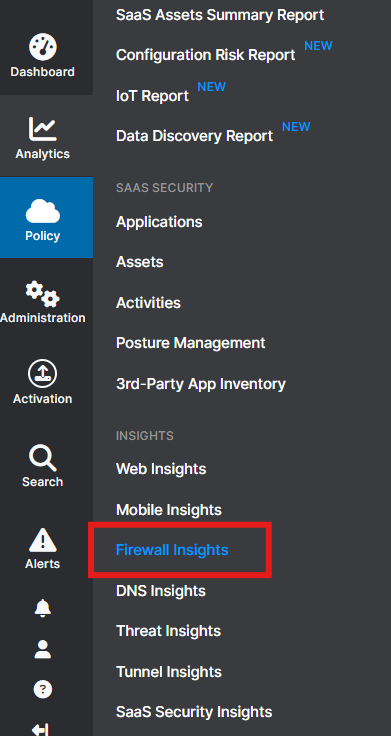Open the user profile icon
The height and width of the screenshot is (736, 391).
point(43,649)
